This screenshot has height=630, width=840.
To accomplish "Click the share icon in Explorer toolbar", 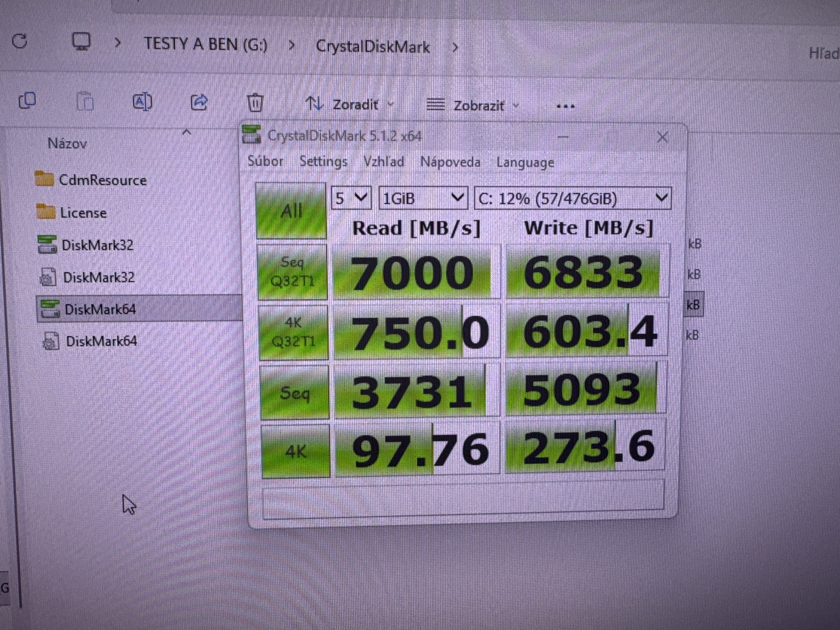I will [199, 102].
